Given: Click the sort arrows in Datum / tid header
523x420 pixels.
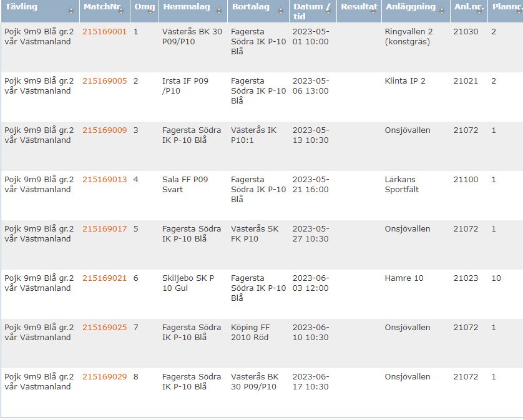Looking at the screenshot, I should click(x=329, y=11).
